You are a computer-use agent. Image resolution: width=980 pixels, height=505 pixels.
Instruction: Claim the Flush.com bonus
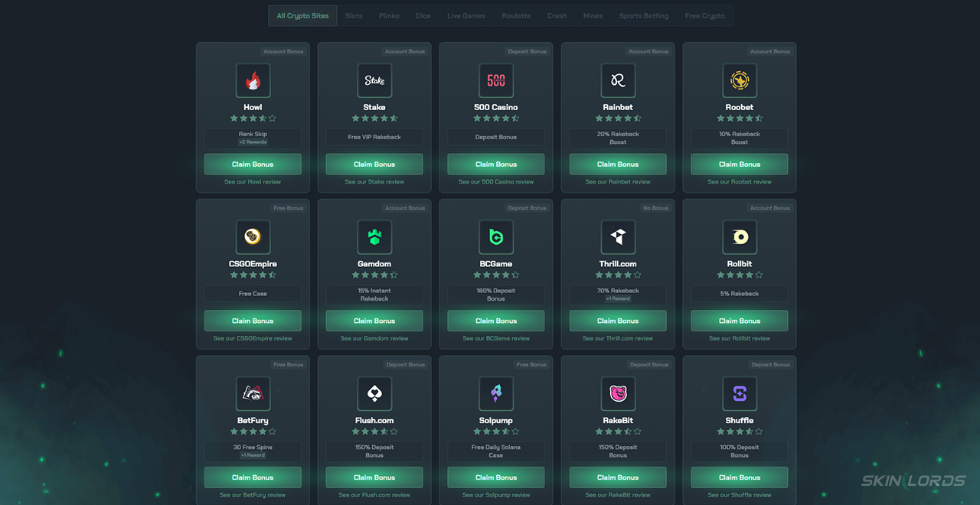(x=374, y=477)
